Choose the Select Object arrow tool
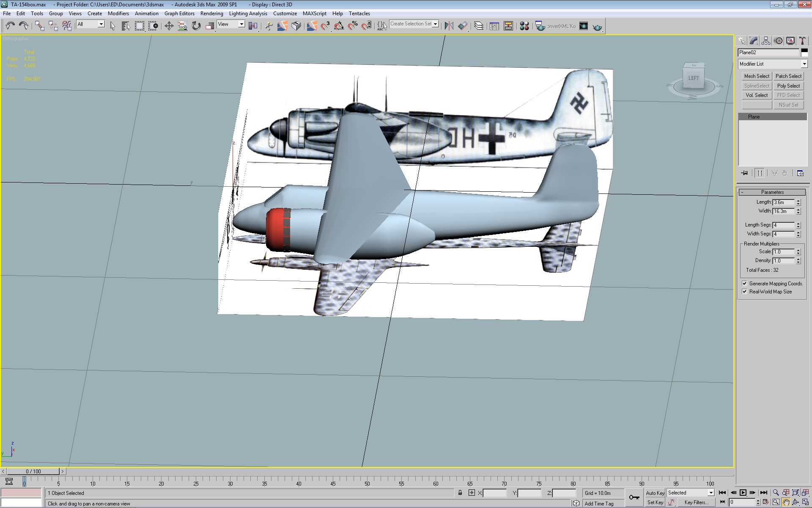812x508 pixels. point(112,26)
